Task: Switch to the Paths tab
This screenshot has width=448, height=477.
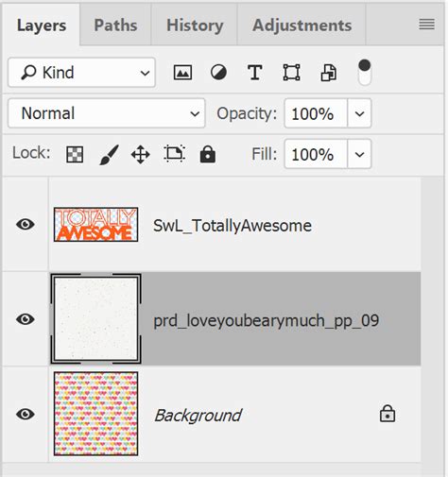Action: click(x=115, y=26)
